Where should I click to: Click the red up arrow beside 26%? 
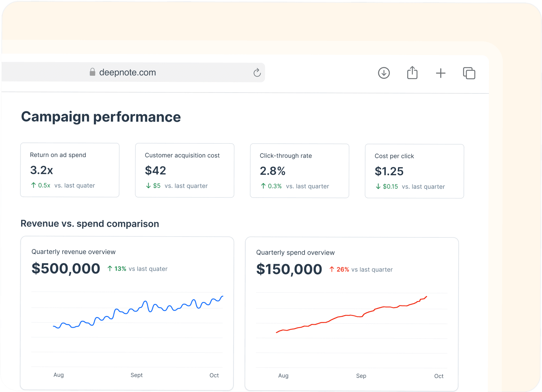[x=332, y=269]
